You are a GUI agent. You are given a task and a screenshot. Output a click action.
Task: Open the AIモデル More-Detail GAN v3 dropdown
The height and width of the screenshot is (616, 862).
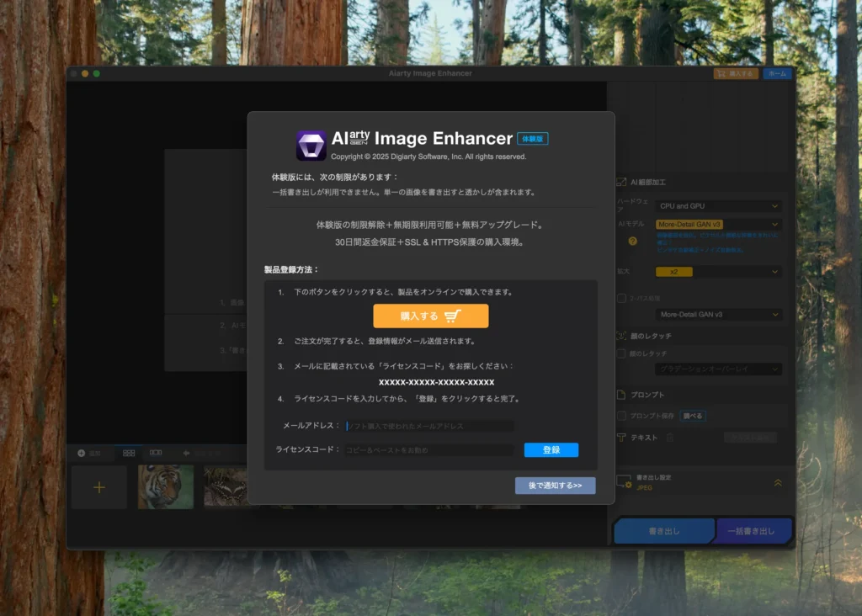click(720, 224)
